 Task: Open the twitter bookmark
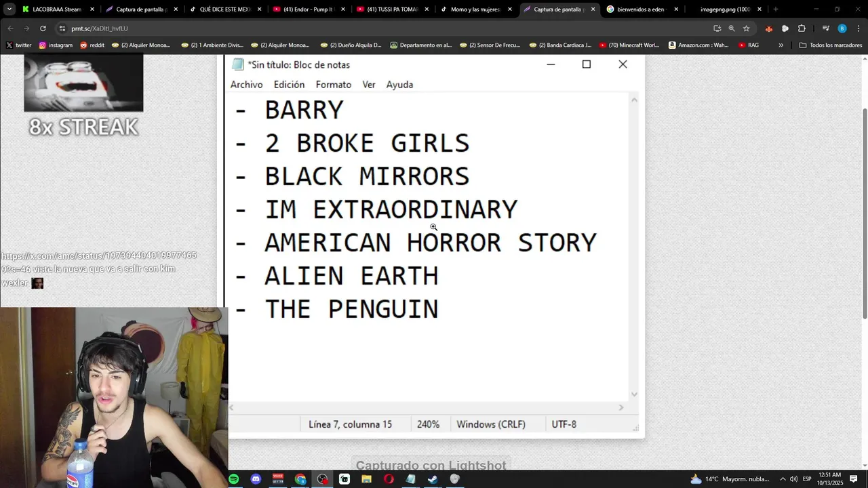pos(18,45)
